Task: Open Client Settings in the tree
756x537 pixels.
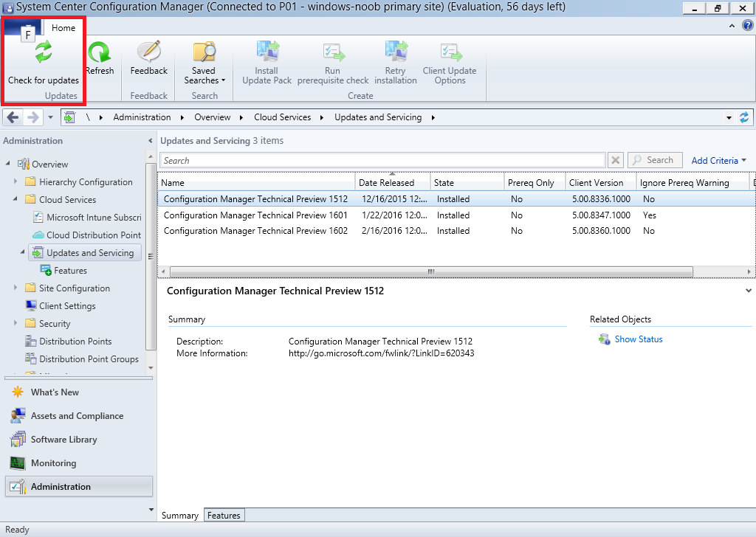Action: coord(61,306)
